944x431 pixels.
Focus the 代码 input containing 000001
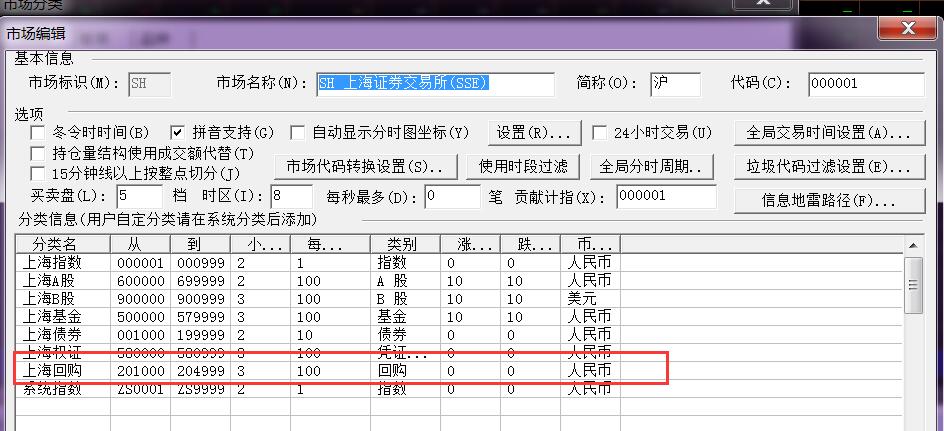tap(865, 83)
